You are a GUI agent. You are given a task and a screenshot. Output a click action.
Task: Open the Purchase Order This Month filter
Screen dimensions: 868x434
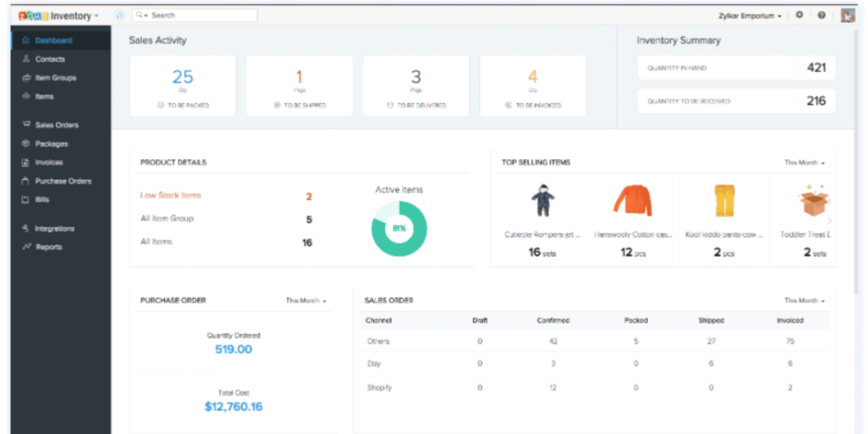(305, 300)
